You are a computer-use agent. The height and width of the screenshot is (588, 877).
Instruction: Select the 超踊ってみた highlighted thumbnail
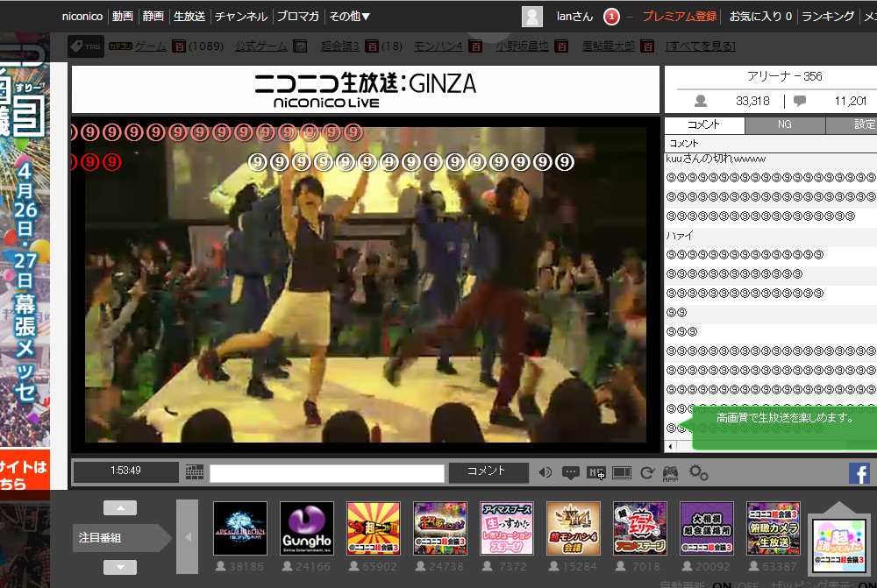click(x=839, y=545)
